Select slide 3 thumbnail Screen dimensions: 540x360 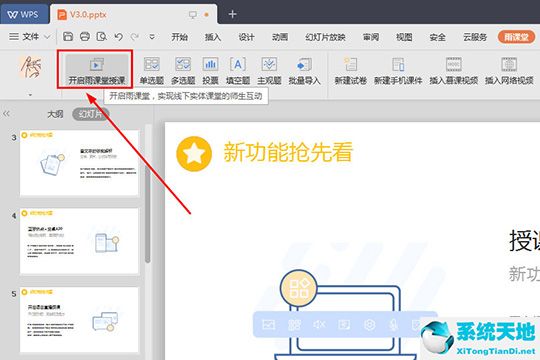tap(79, 163)
